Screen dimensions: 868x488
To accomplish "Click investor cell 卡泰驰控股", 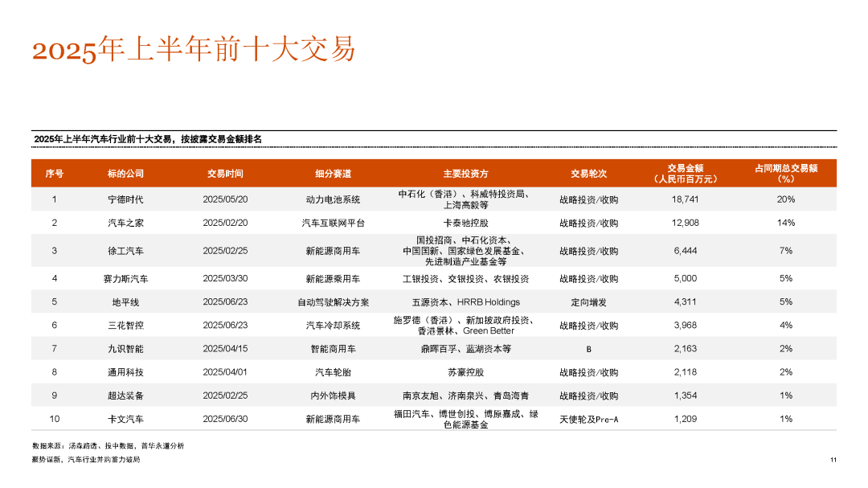I will (465, 223).
